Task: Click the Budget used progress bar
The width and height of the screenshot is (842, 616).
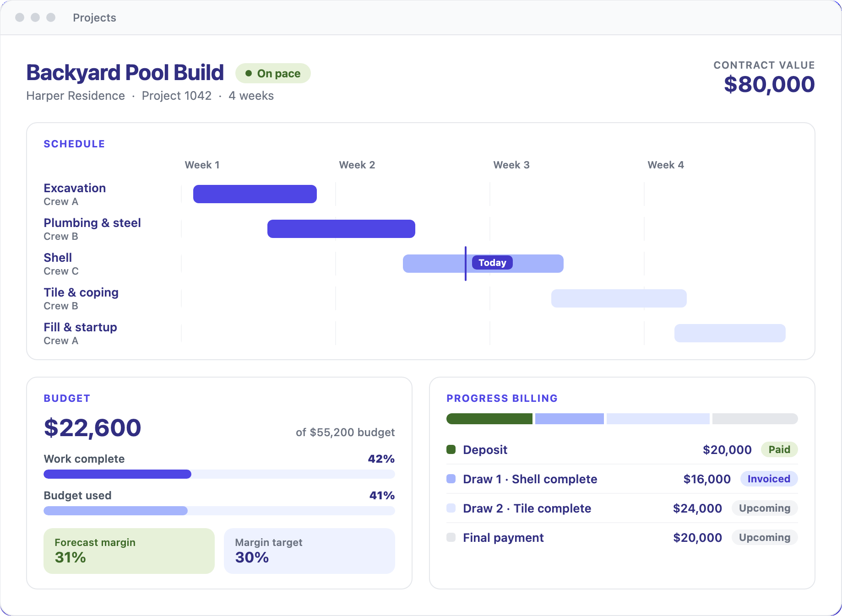Action: pos(219,511)
